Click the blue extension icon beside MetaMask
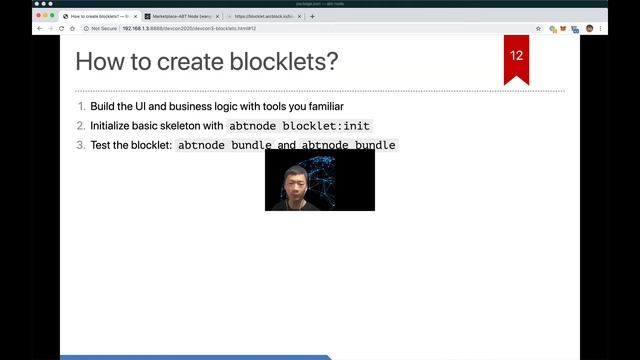 point(575,29)
